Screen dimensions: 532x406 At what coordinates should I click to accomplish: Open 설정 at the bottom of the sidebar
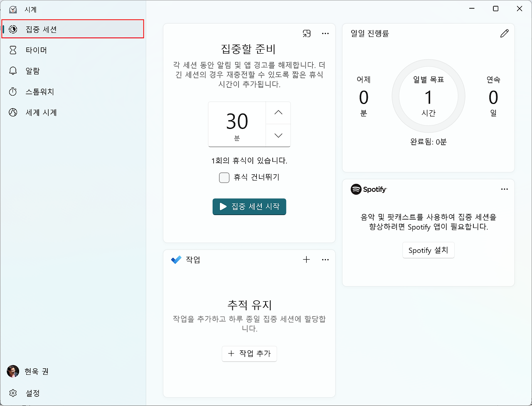(25, 393)
